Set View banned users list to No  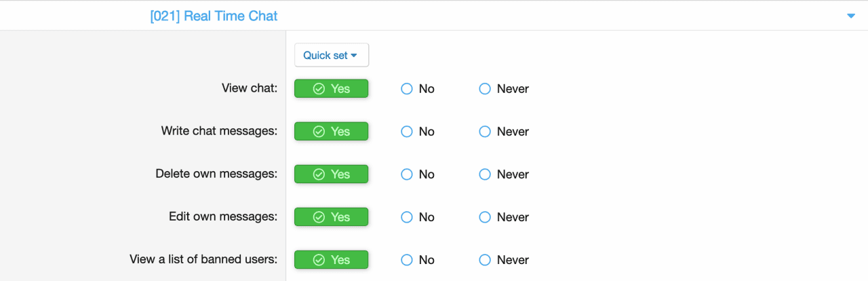pyautogui.click(x=407, y=260)
